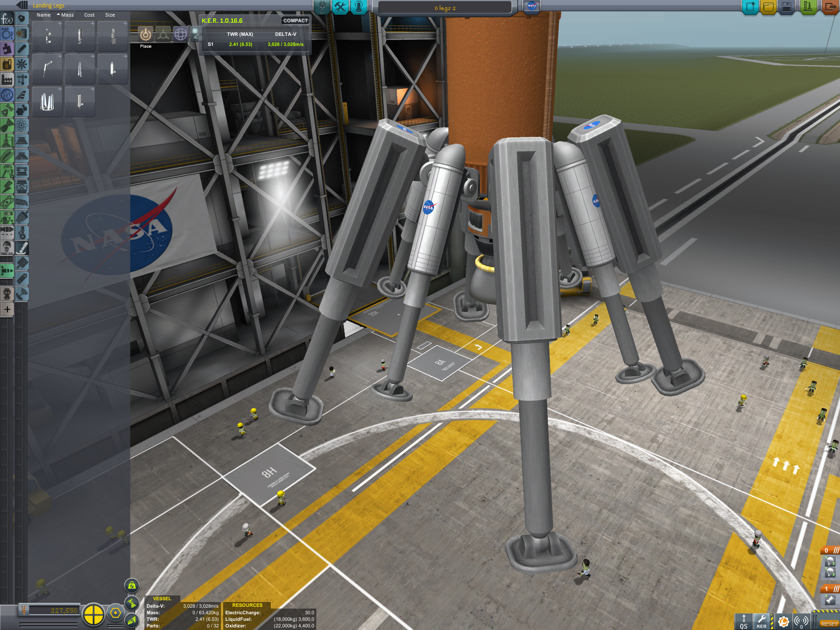Screen dimensions: 840x630
Task: Pick the last landing leg part tile
Action: (80, 101)
